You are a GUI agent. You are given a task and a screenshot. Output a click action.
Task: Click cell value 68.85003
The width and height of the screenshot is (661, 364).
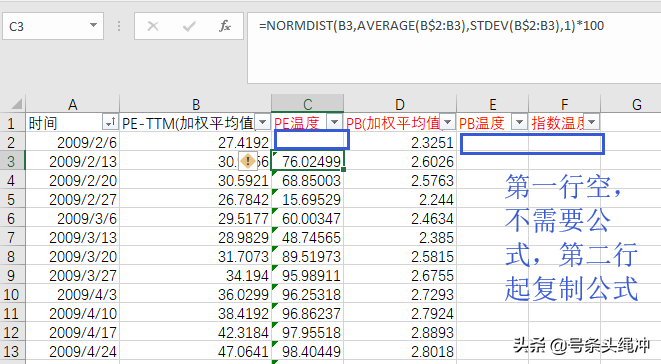pyautogui.click(x=308, y=180)
